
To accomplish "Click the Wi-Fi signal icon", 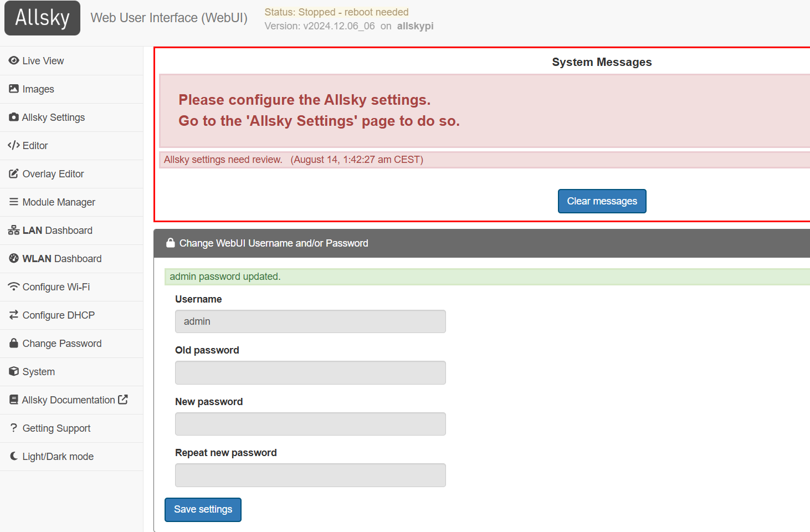I will click(x=14, y=287).
